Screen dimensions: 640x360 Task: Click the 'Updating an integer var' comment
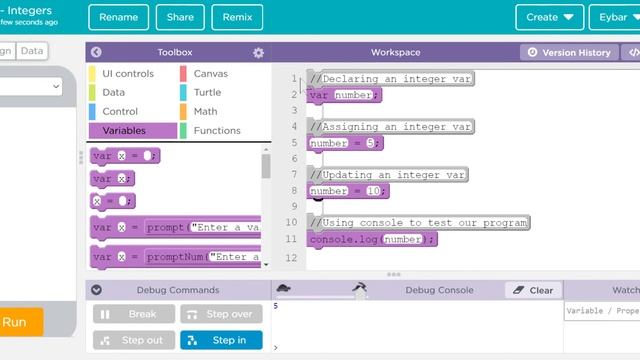[x=387, y=175]
